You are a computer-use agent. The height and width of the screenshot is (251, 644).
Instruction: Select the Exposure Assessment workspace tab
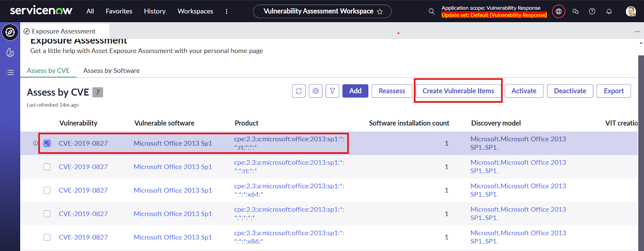pyautogui.click(x=64, y=31)
